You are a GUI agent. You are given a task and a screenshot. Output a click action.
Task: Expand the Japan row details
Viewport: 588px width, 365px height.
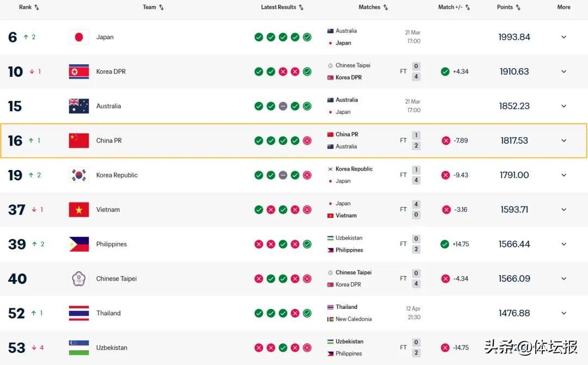563,37
